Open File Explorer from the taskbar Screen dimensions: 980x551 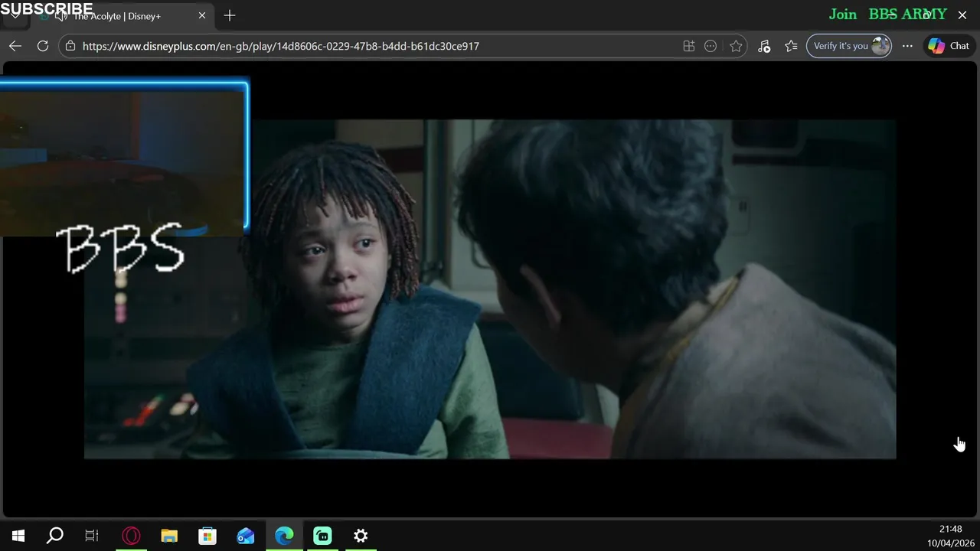(169, 536)
